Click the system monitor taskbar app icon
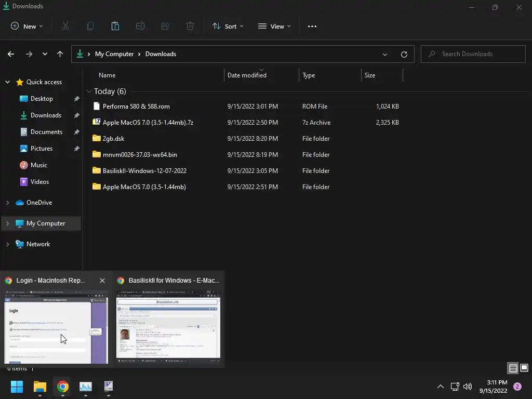Image resolution: width=532 pixels, height=399 pixels. (x=86, y=387)
